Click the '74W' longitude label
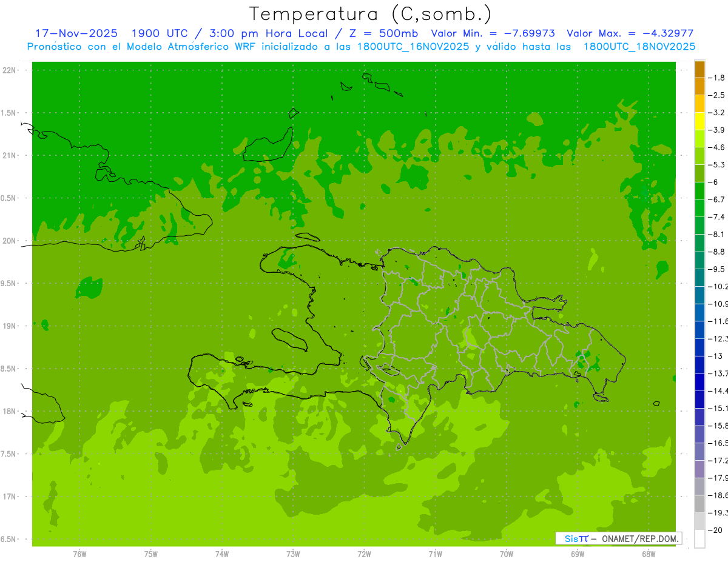Image resolution: width=728 pixels, height=562 pixels. (x=222, y=554)
